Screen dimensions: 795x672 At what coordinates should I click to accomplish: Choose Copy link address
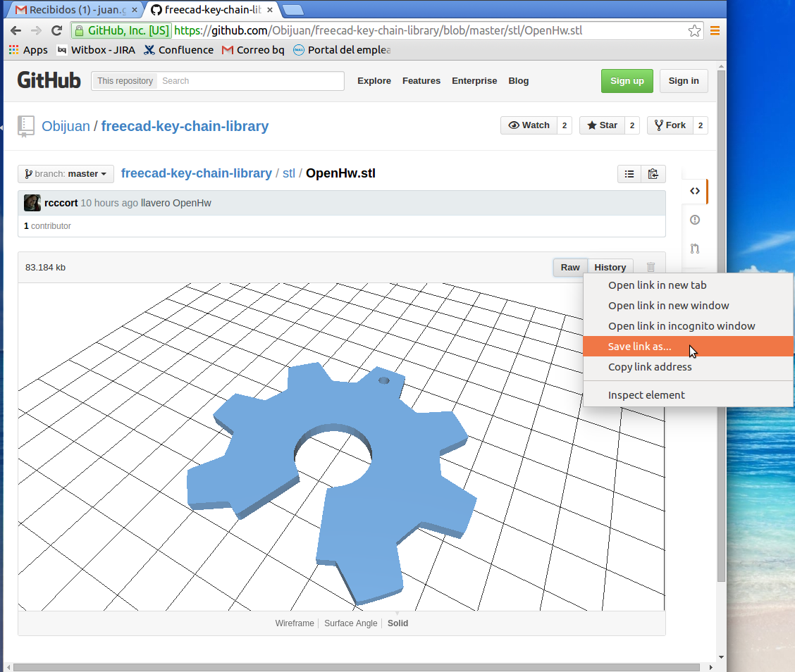(x=689, y=367)
